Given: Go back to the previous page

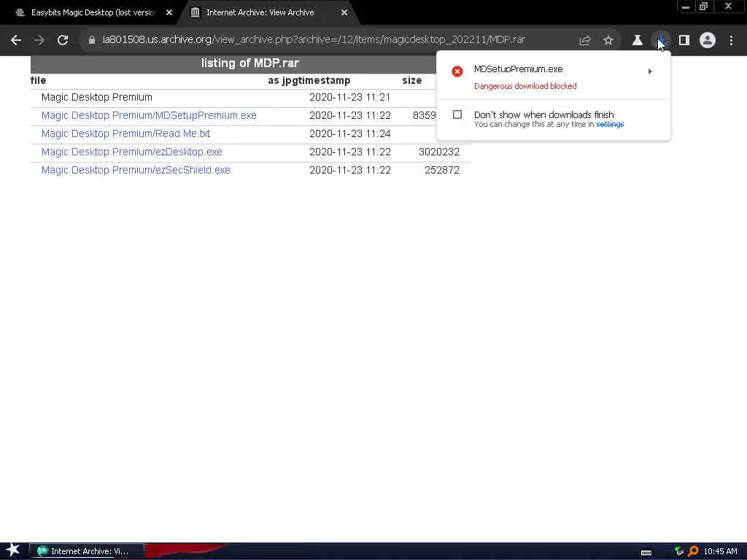Looking at the screenshot, I should [x=16, y=40].
